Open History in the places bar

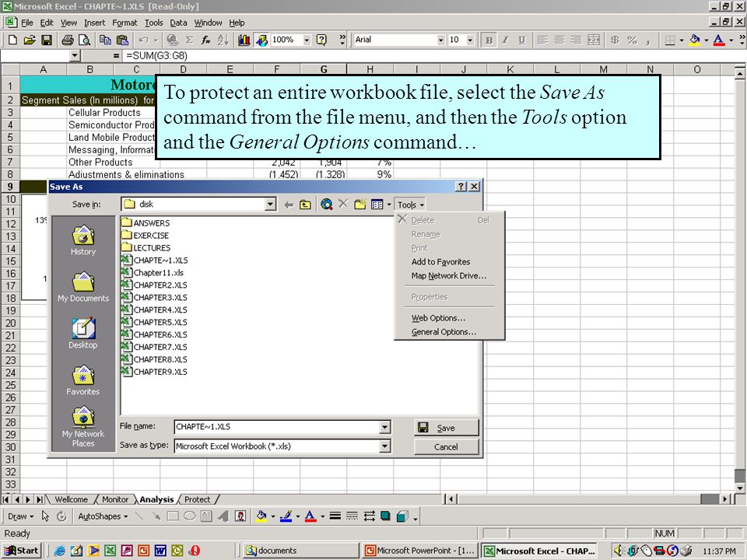(83, 240)
